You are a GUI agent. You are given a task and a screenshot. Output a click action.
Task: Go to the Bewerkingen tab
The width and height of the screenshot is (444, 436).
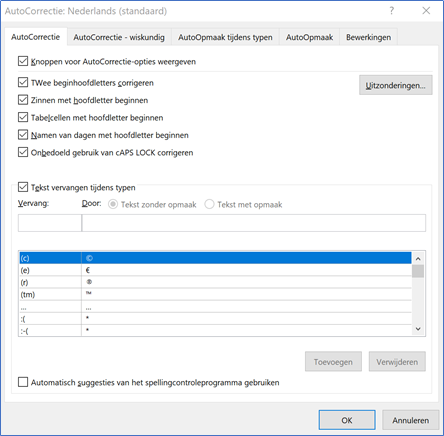point(368,37)
